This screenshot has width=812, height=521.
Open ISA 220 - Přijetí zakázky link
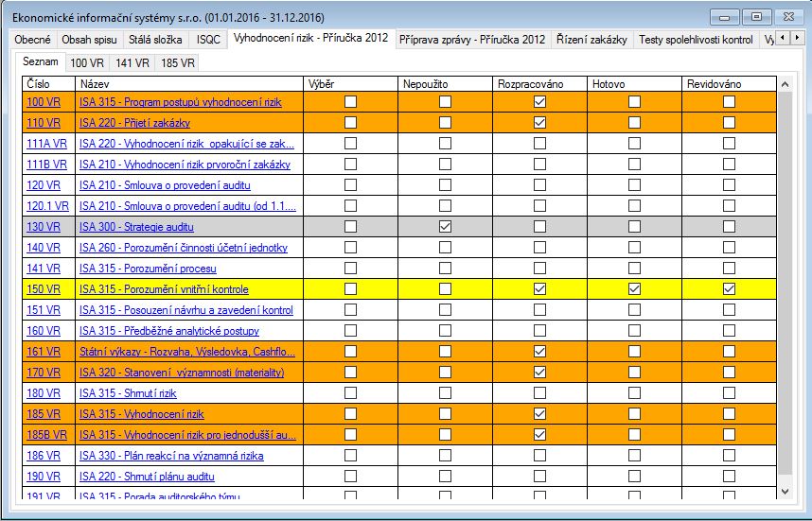[134, 123]
